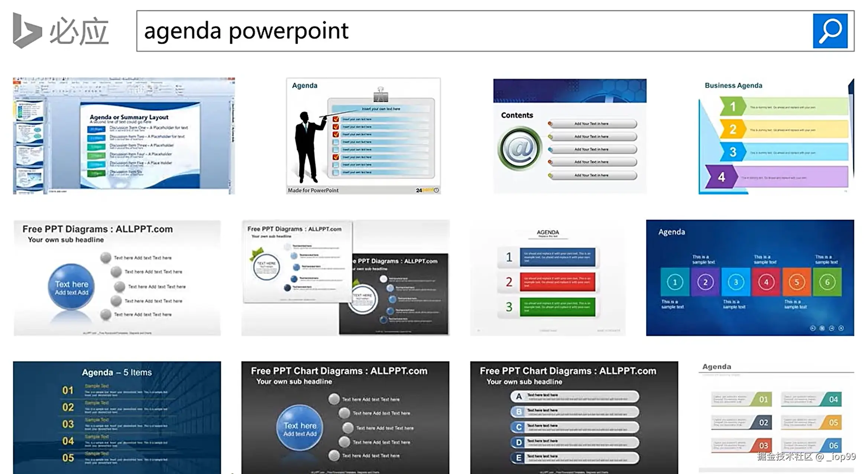Open the dark ALLPPT thumbnail with the A–E list
Screen dimensions: 868x474
pos(574,417)
